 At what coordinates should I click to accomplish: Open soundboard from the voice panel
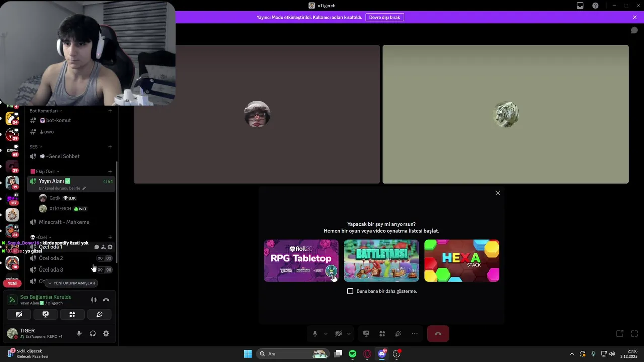pyautogui.click(x=99, y=314)
